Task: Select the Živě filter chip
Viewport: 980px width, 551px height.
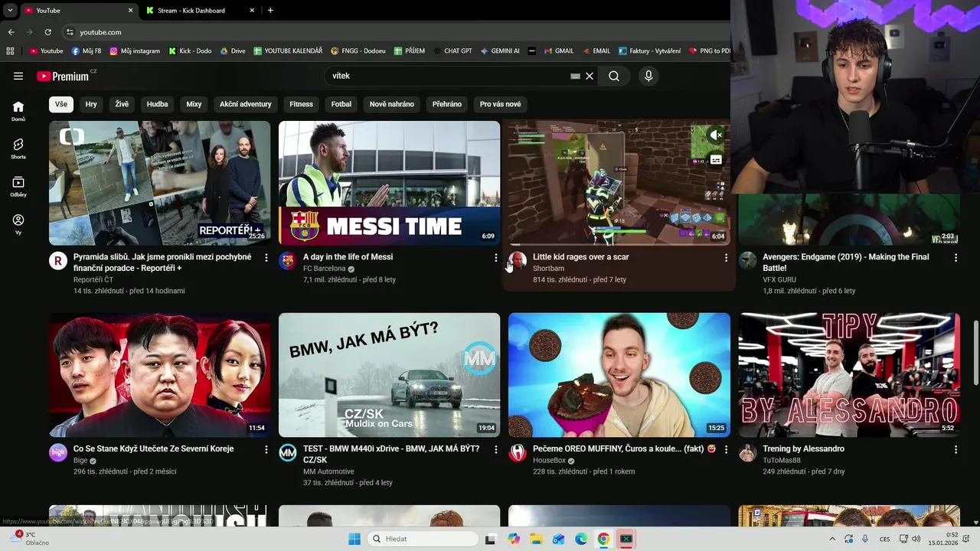Action: coord(122,104)
